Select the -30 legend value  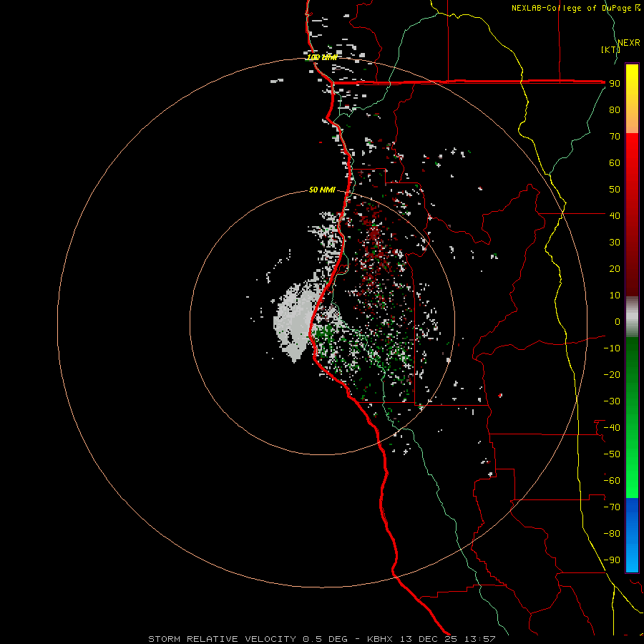click(612, 401)
